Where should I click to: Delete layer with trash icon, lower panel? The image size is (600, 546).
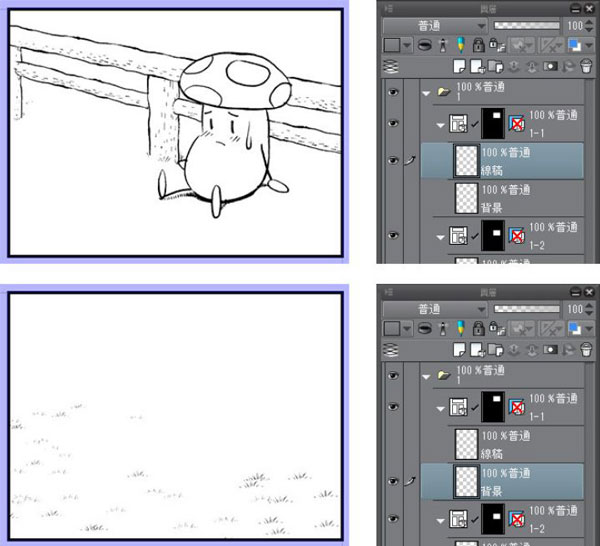586,349
